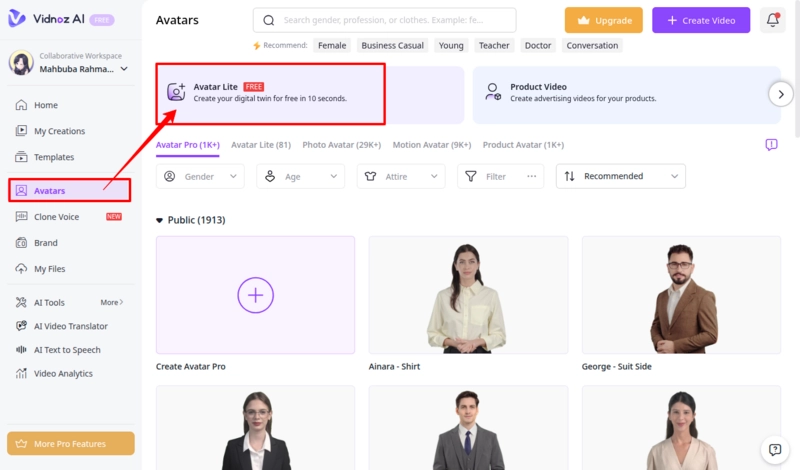
Task: Open the Gender filter dropdown
Action: [200, 176]
